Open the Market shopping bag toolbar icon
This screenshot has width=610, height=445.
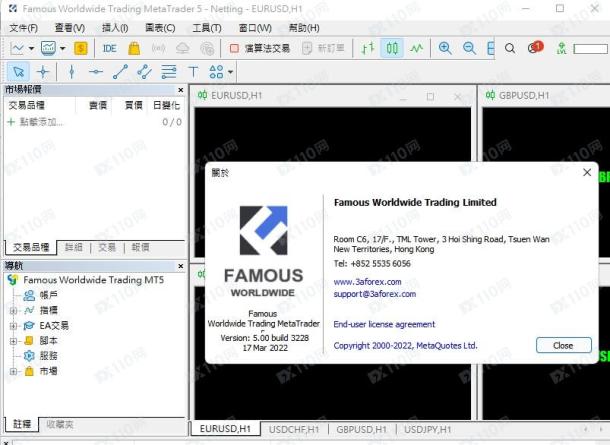coord(134,48)
